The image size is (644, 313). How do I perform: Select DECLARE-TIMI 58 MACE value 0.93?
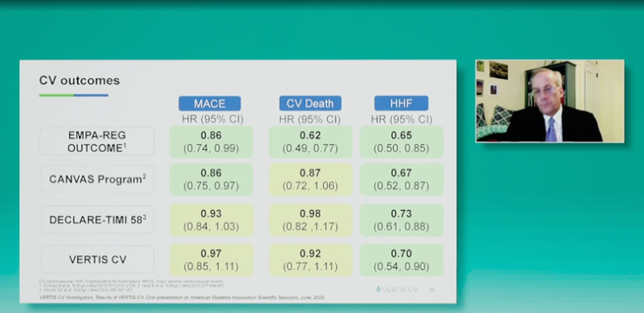click(211, 213)
